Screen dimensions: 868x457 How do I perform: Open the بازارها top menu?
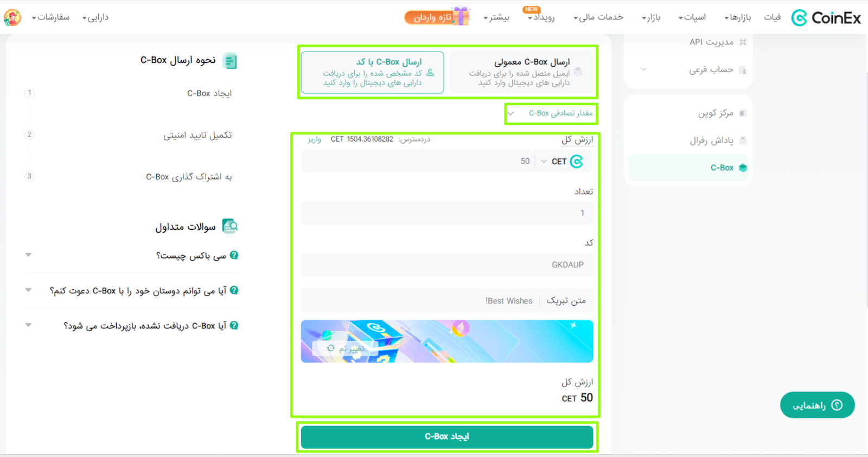(x=738, y=17)
